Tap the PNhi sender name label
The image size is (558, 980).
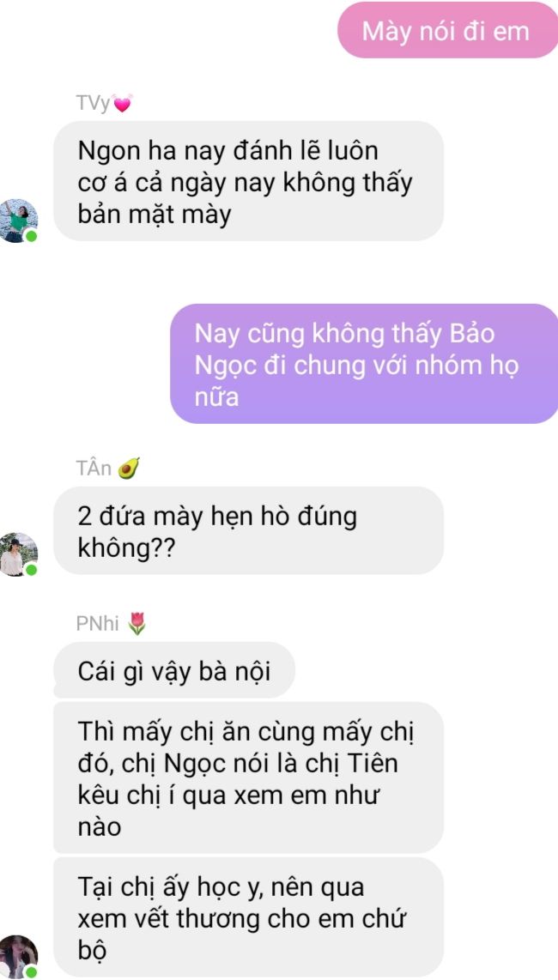pyautogui.click(x=98, y=623)
